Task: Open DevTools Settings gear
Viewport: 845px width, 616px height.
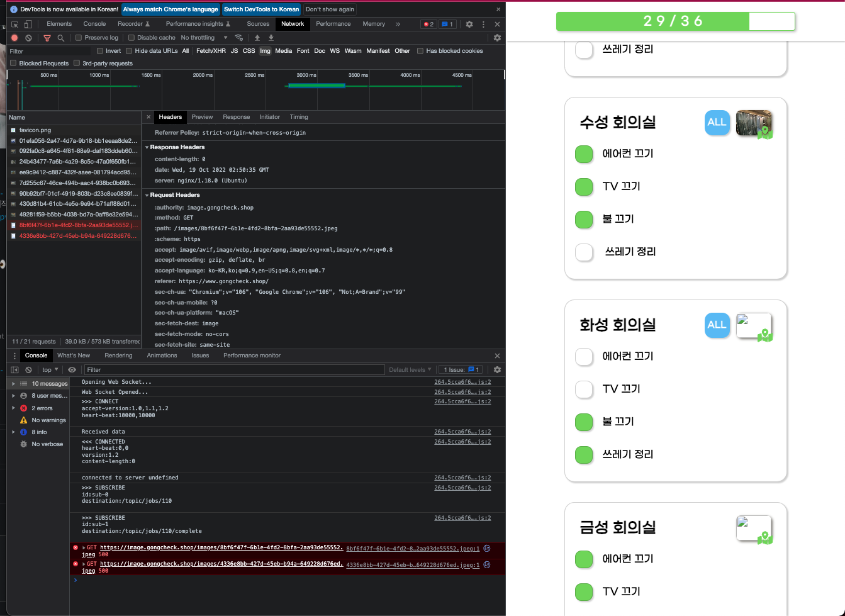Action: tap(469, 23)
